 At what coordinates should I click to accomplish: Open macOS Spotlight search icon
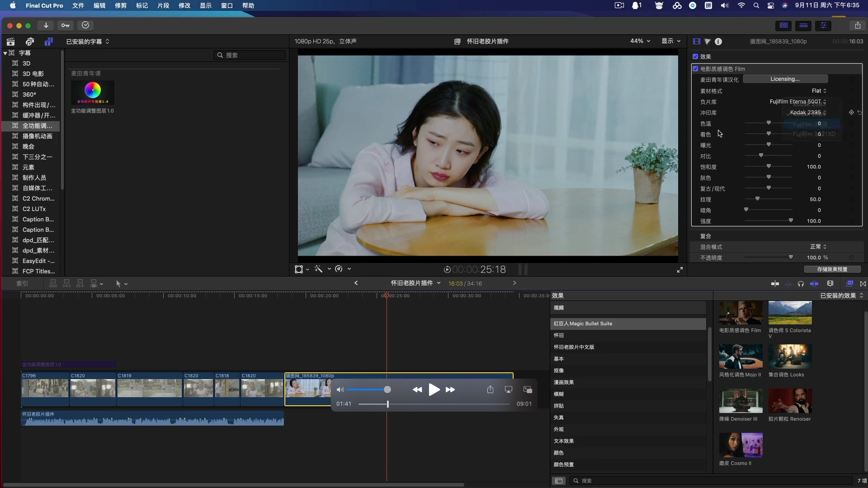click(756, 5)
